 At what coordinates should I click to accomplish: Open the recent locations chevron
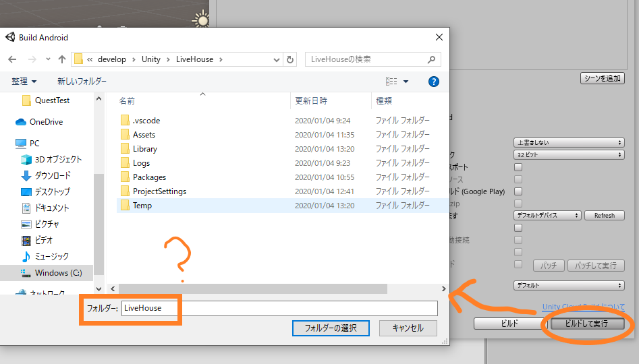[48, 59]
